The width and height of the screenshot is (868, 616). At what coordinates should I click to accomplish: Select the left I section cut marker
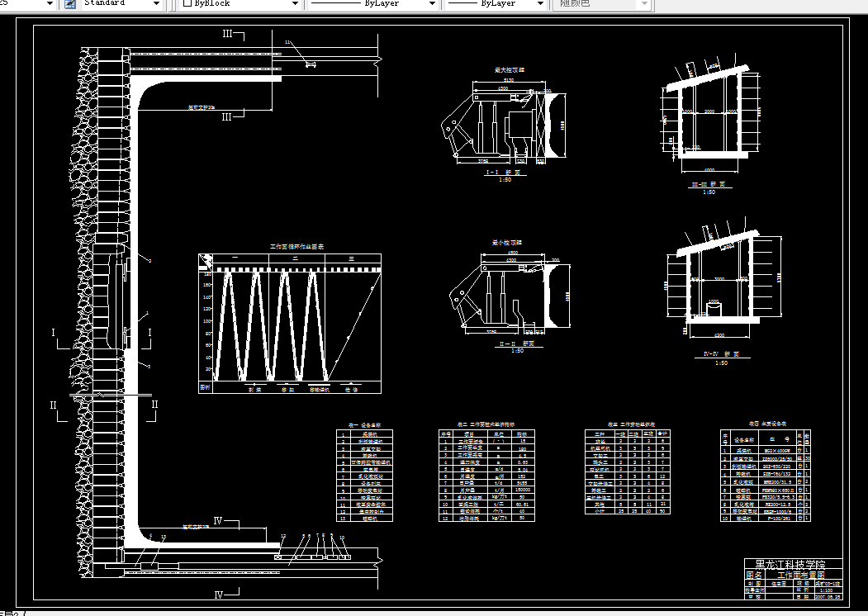click(60, 338)
